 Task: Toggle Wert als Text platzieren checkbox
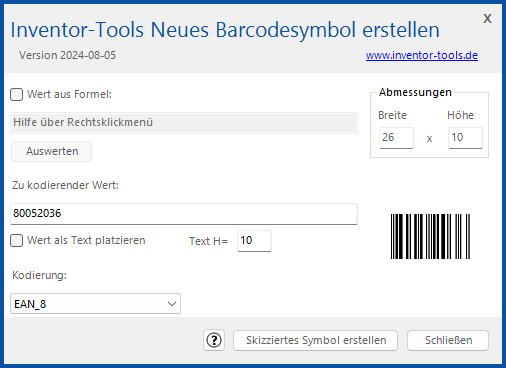16,240
